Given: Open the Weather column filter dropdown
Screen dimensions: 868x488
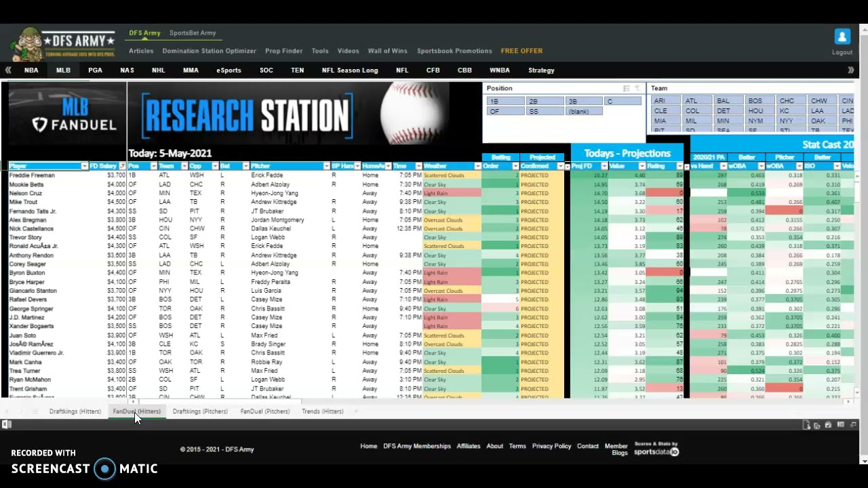Looking at the screenshot, I should tap(478, 166).
